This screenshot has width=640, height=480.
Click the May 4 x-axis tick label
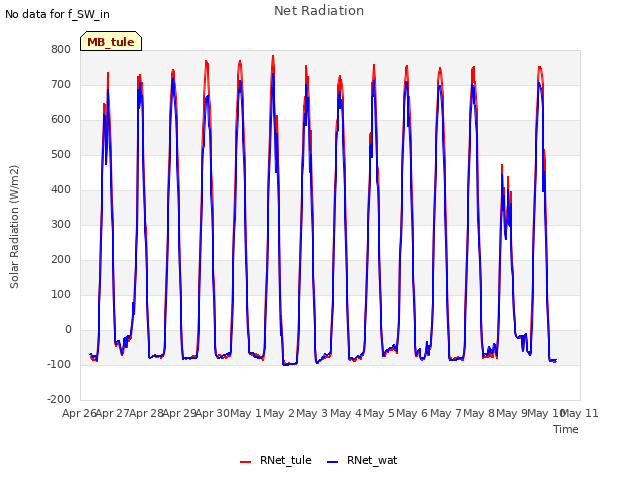coord(346,413)
